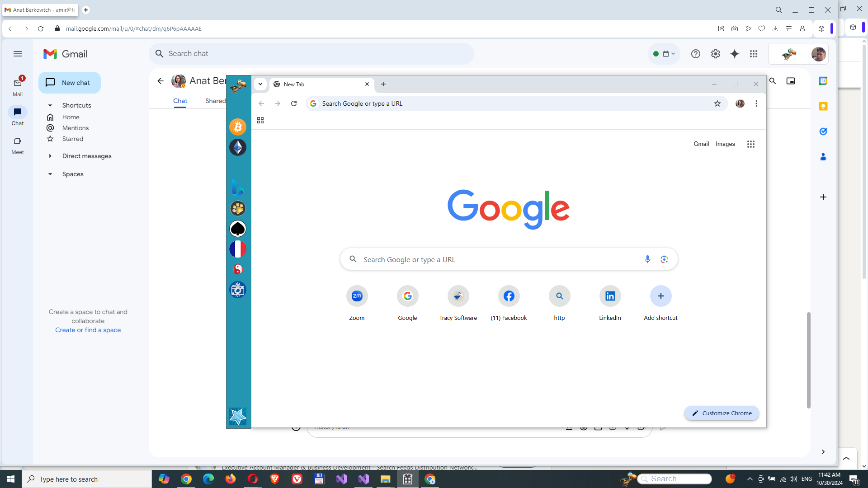This screenshot has width=868, height=488.
Task: Toggle the green active status indicator
Action: coord(656,54)
